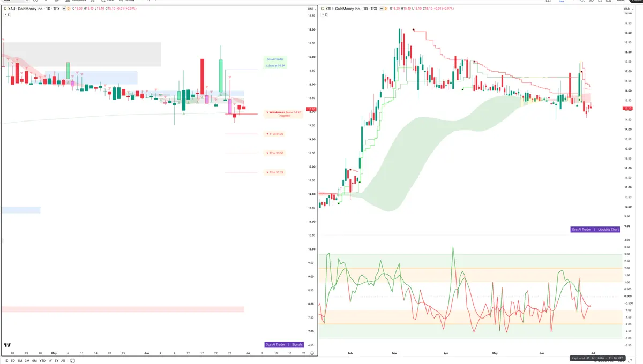Click the 'T3 at 12.19' target label
This screenshot has width=643, height=364.
tap(275, 172)
